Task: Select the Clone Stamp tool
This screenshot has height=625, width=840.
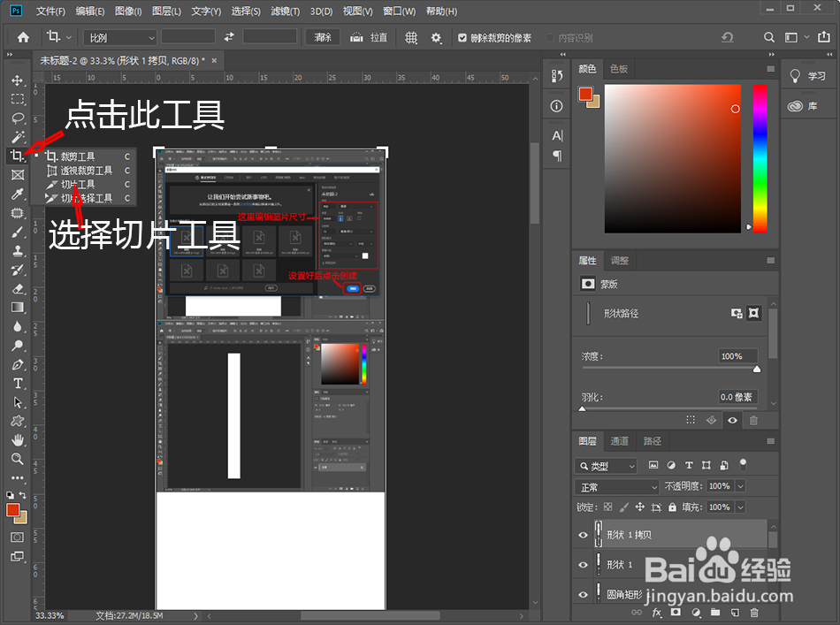Action: [17, 251]
